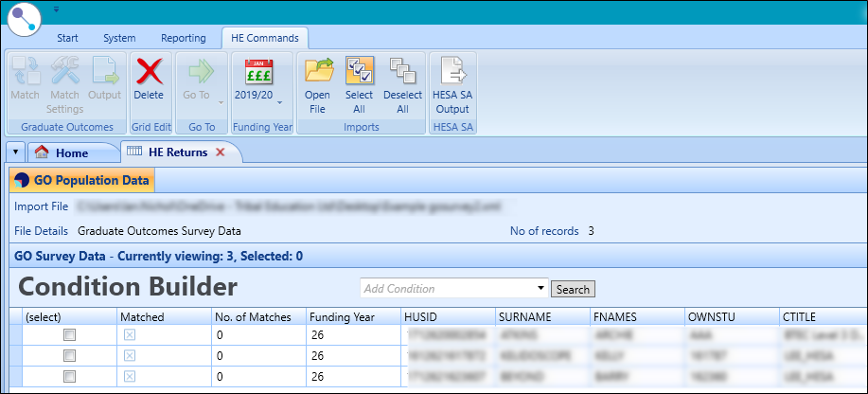The image size is (868, 394).
Task: Click the Home tab house icon
Action: [41, 152]
